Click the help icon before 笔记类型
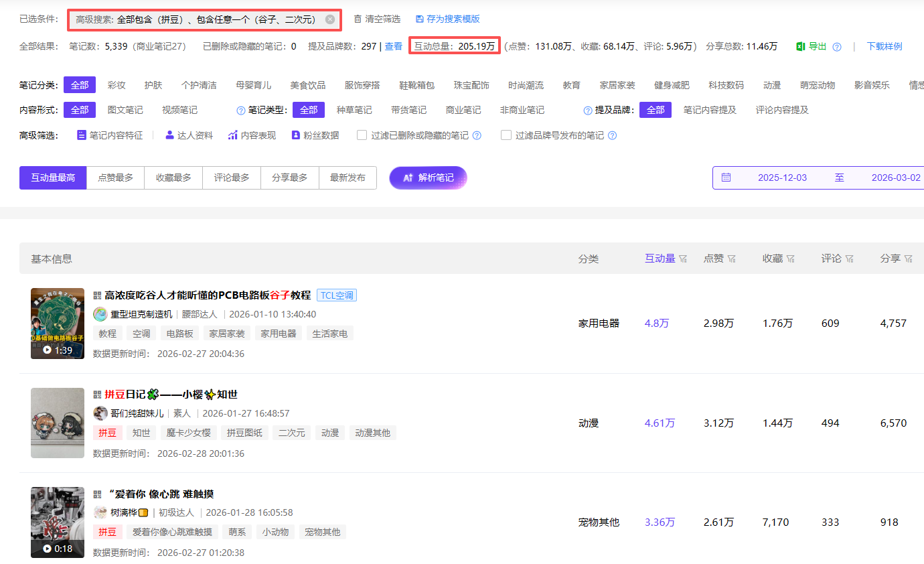The image size is (924, 564). coord(241,111)
